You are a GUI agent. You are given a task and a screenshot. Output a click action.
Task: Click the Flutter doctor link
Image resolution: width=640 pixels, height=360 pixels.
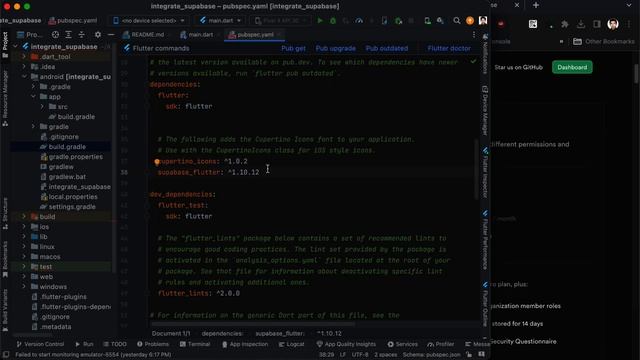tap(449, 48)
